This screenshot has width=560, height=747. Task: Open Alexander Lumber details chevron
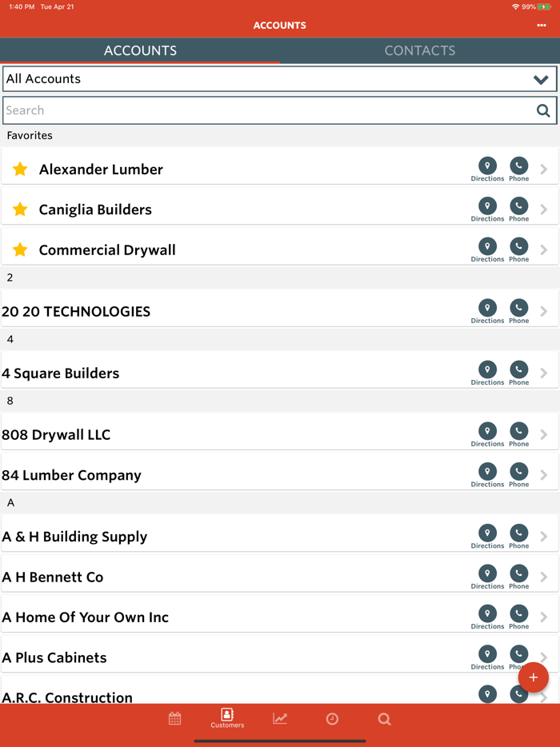click(544, 169)
